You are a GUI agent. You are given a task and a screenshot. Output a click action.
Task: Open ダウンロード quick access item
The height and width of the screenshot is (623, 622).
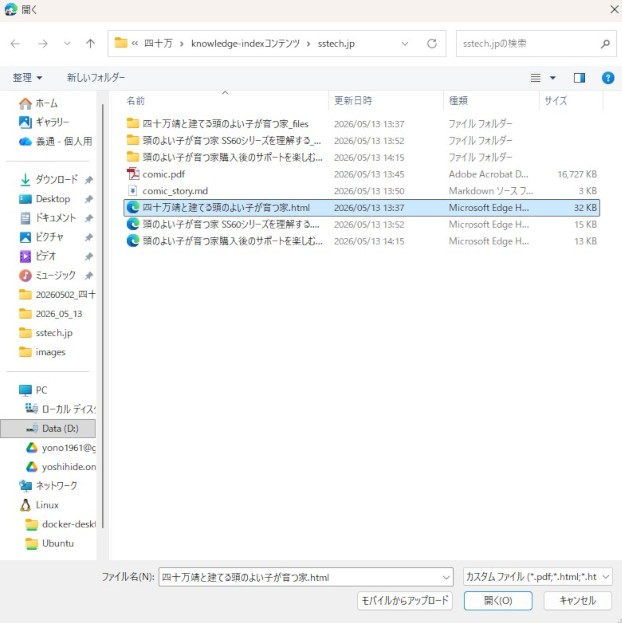(x=49, y=180)
